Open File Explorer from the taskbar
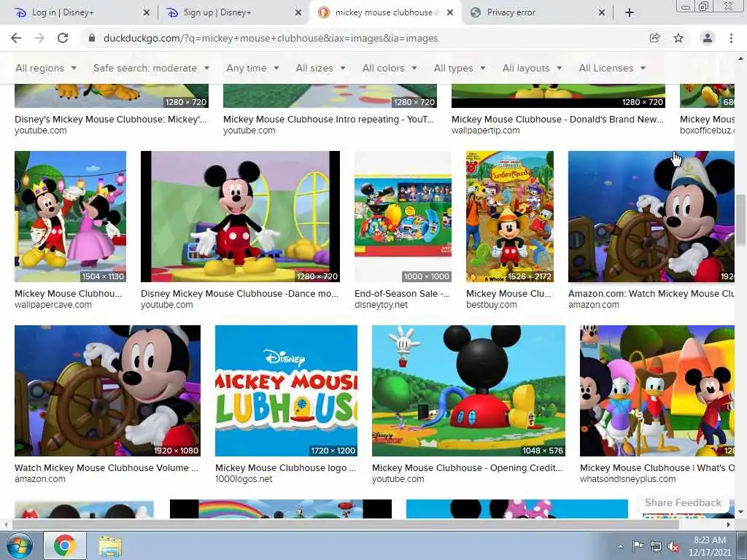The image size is (747, 560). pos(110,546)
